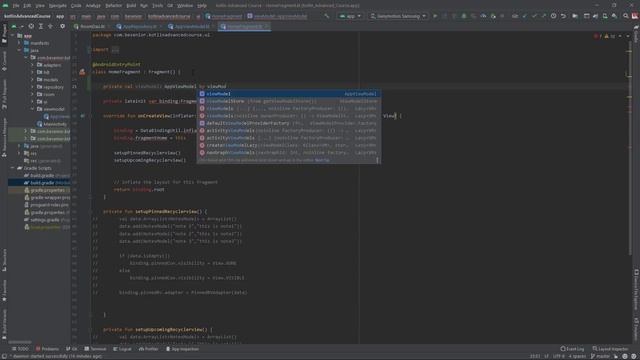Open the Code menu
This screenshot has height=360, width=640.
pos(76,6)
